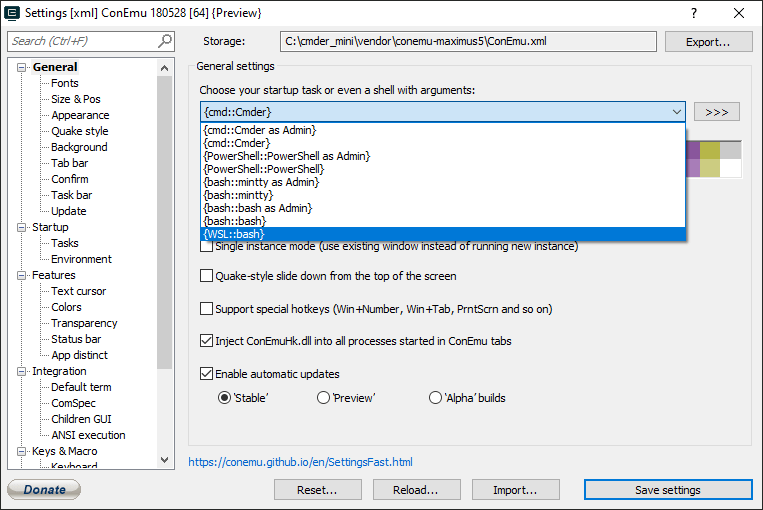This screenshot has width=763, height=510.
Task: Select {bash::bash} option
Action: tap(443, 221)
